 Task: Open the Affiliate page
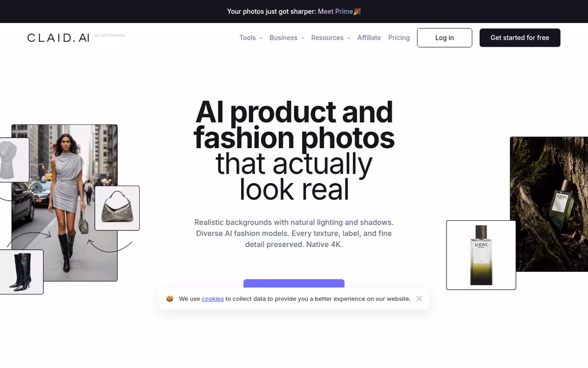(x=369, y=38)
